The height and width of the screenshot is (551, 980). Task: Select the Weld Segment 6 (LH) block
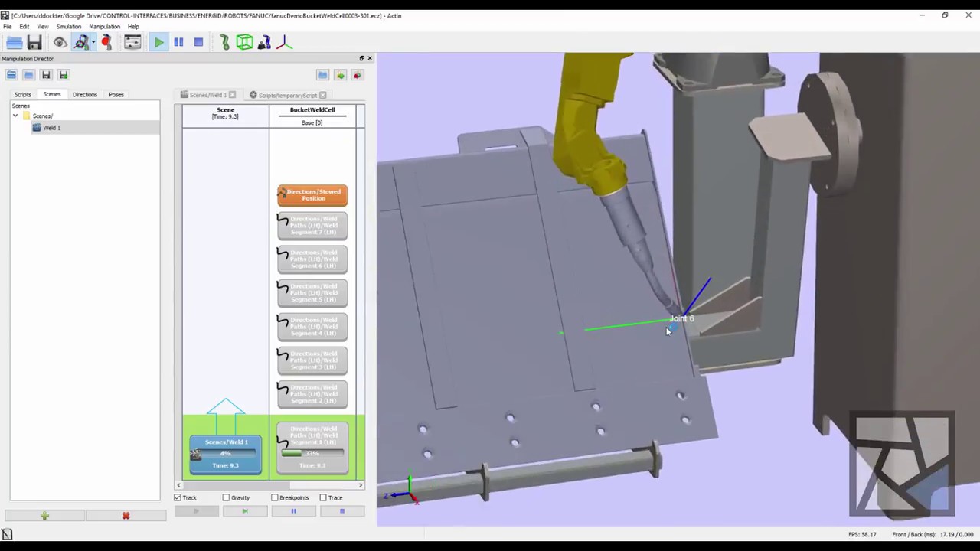point(312,259)
